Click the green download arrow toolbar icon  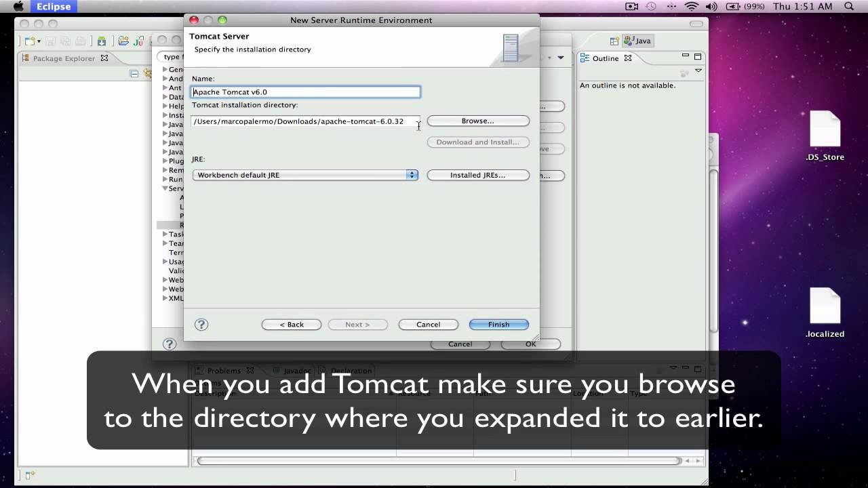click(102, 41)
